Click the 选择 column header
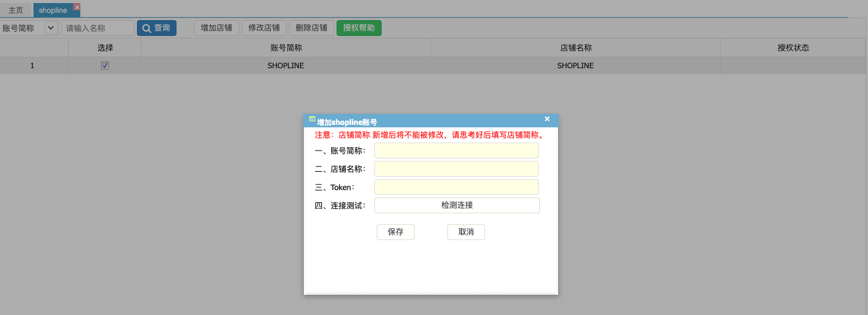 click(x=105, y=48)
